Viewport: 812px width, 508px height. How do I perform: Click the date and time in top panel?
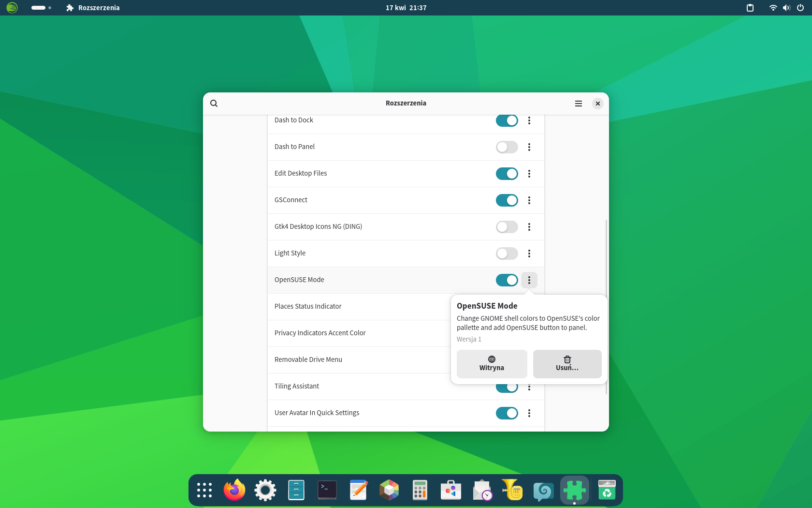point(406,8)
